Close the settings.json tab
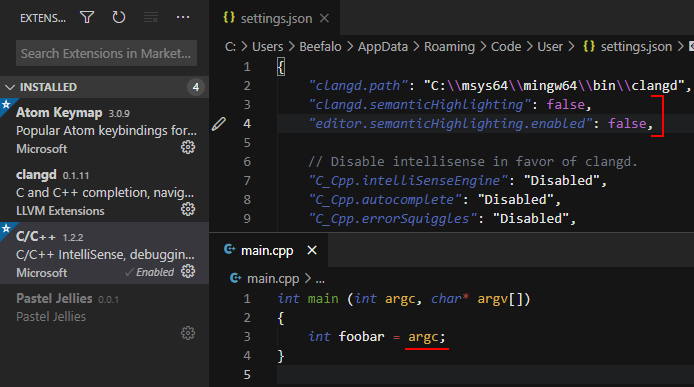Screen dimensions: 694x387 pyautogui.click(x=324, y=18)
